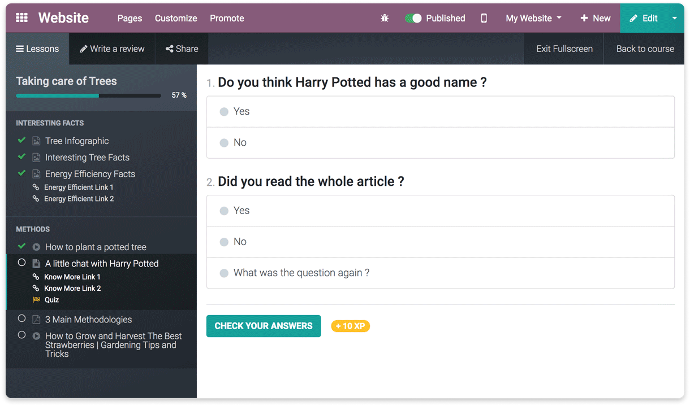Click image icon of Interesting Tree Facts
The width and height of the screenshot is (690, 406).
point(36,157)
